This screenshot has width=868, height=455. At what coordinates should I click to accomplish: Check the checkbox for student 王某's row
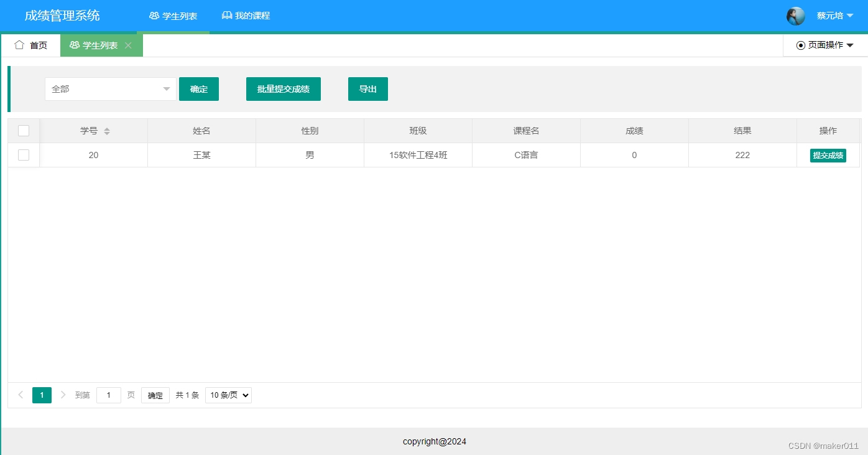[x=24, y=155]
